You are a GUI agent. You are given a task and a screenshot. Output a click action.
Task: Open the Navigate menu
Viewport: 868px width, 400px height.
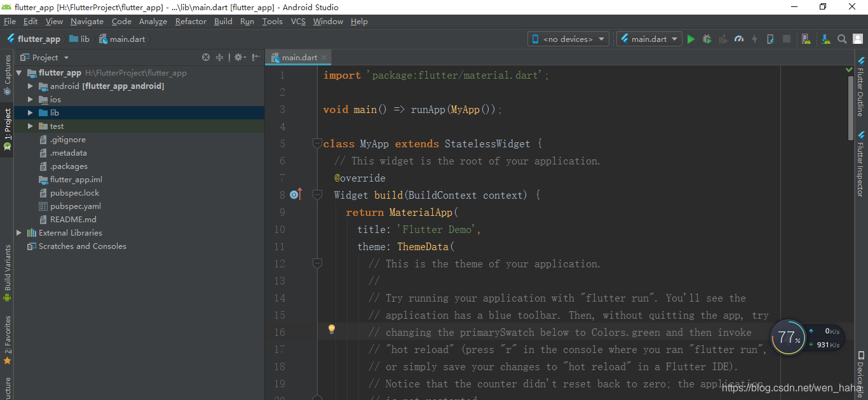click(87, 22)
